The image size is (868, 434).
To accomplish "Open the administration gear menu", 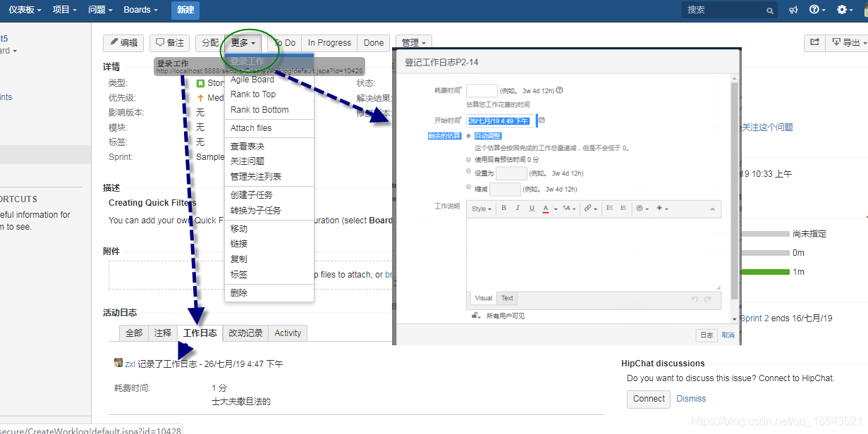I will (x=845, y=10).
